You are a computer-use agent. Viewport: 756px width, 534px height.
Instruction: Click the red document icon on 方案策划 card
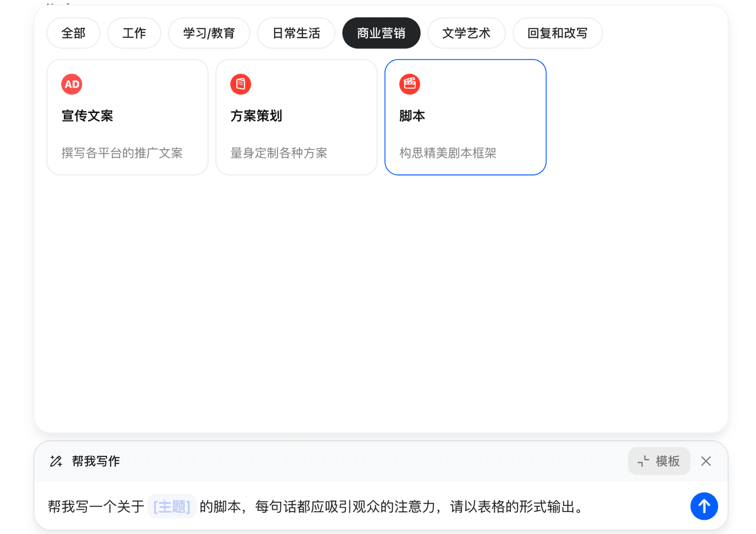[240, 84]
